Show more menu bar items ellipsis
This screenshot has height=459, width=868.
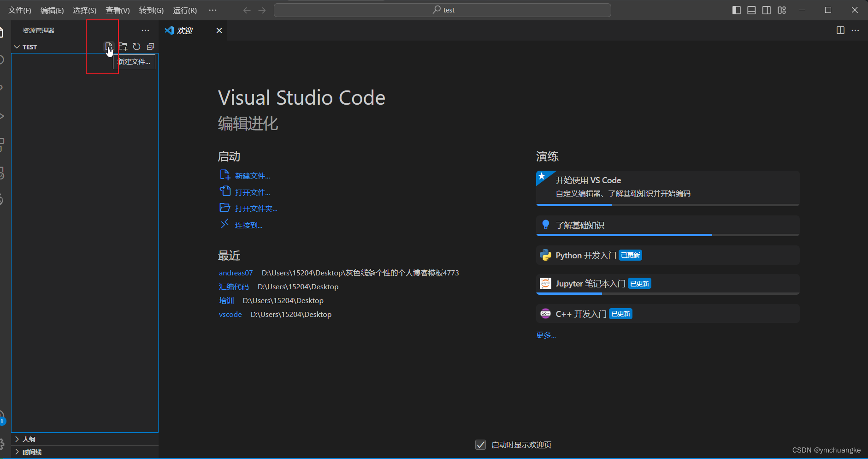(213, 10)
